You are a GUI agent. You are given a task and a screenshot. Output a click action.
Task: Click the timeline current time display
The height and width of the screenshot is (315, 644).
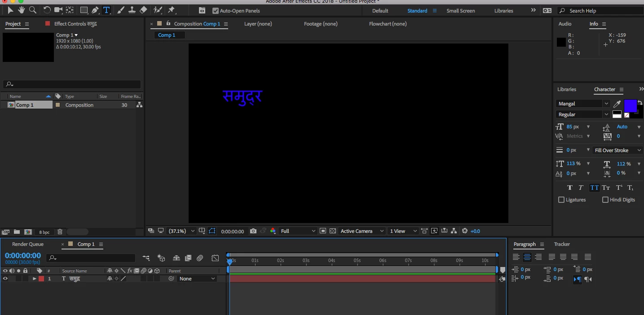pyautogui.click(x=23, y=255)
